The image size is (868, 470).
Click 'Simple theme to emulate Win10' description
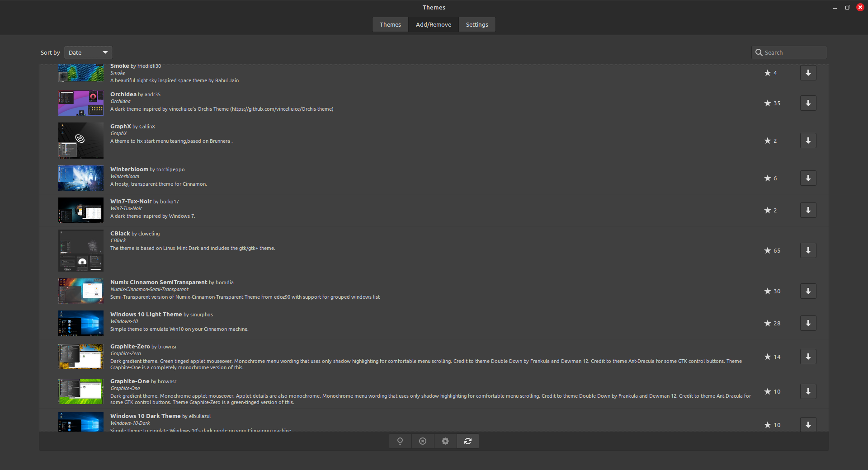pyautogui.click(x=179, y=329)
